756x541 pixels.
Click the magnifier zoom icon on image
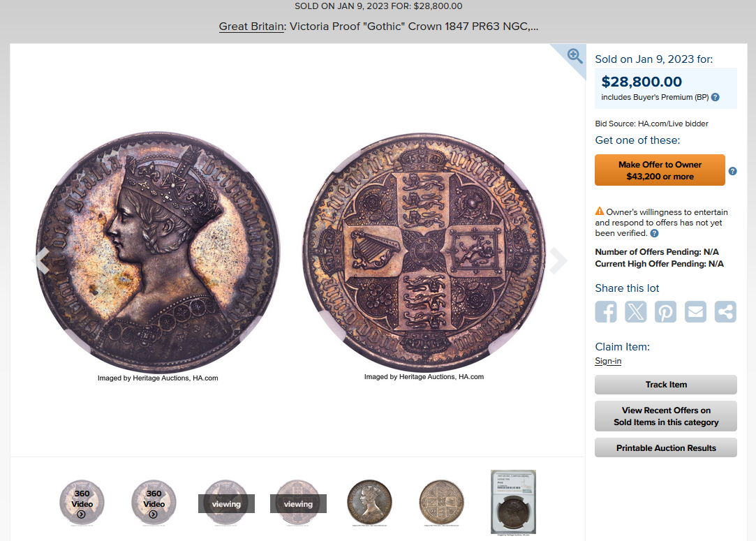coord(575,56)
